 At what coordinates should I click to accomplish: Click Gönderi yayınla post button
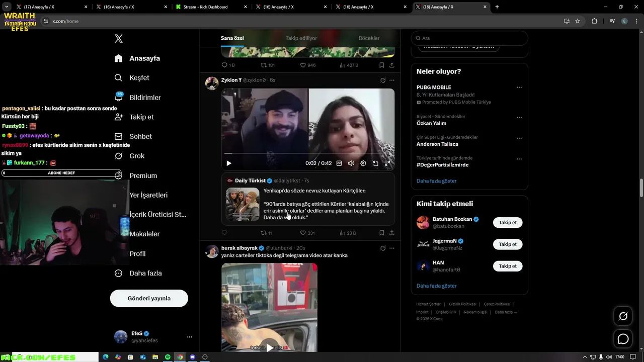point(149,298)
